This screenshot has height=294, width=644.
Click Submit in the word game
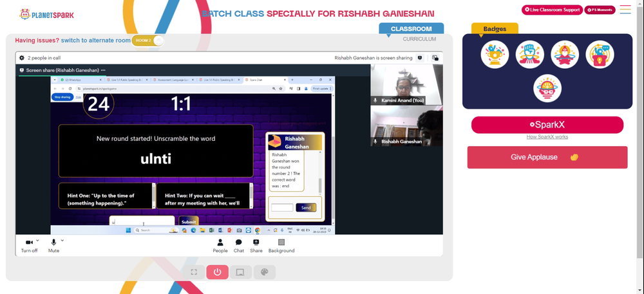pyautogui.click(x=189, y=221)
